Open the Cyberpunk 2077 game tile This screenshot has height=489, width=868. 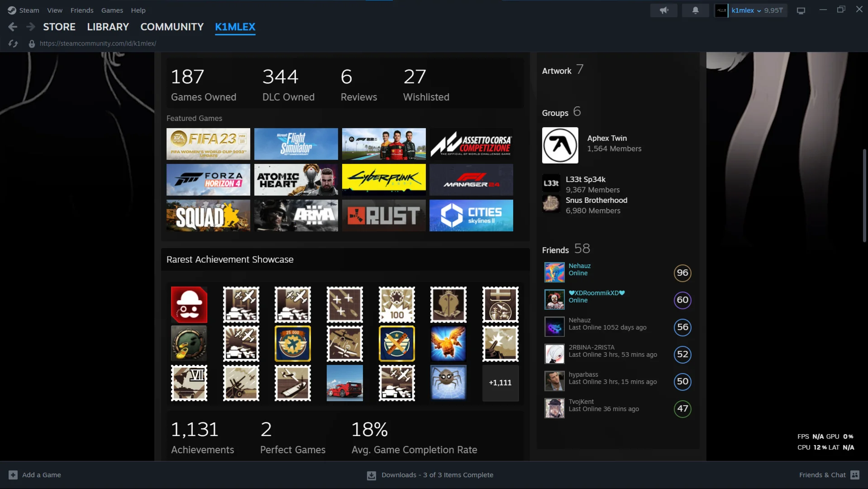point(384,180)
